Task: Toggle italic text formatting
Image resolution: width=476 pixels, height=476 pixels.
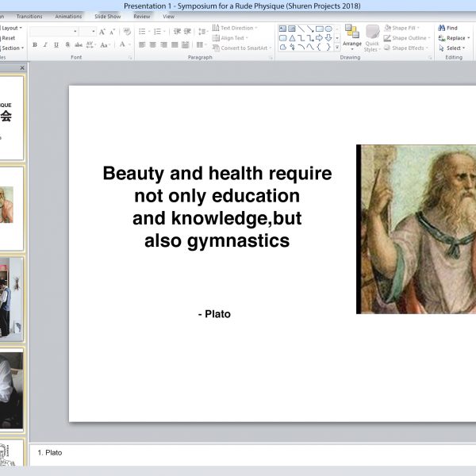Action: point(45,45)
